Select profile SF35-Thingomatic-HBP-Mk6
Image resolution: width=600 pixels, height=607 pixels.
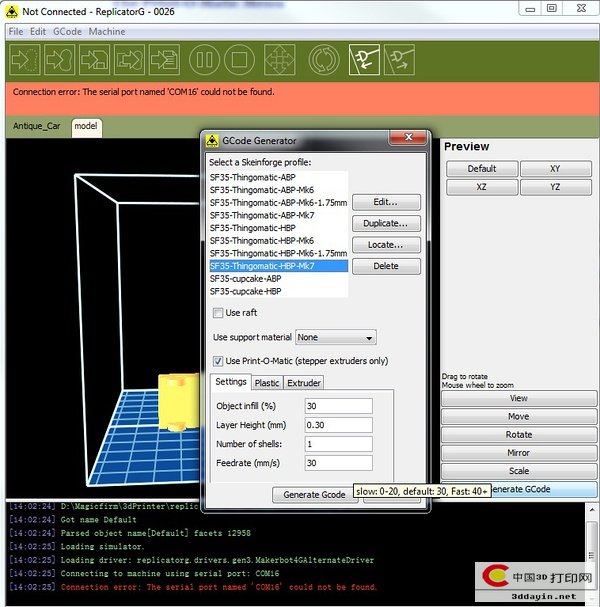[278, 241]
